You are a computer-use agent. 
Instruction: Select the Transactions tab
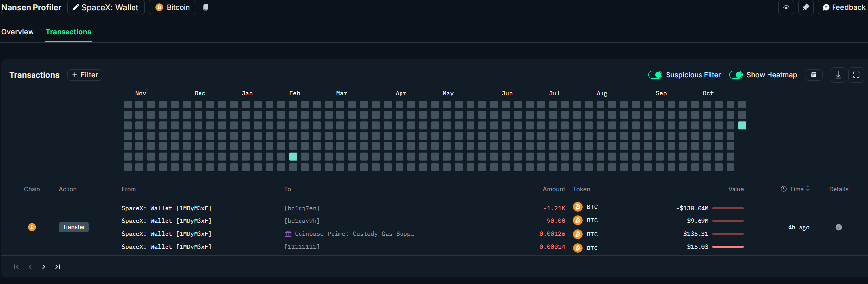68,32
